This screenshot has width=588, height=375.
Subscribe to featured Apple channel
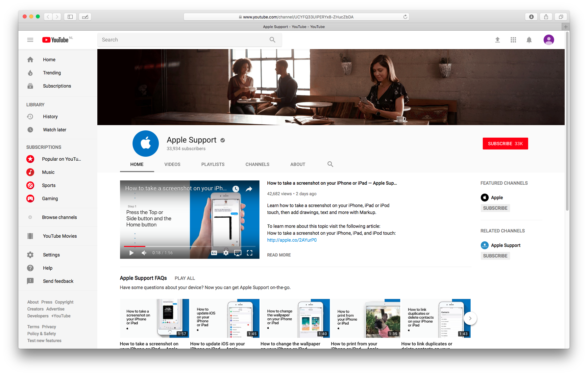pos(495,208)
